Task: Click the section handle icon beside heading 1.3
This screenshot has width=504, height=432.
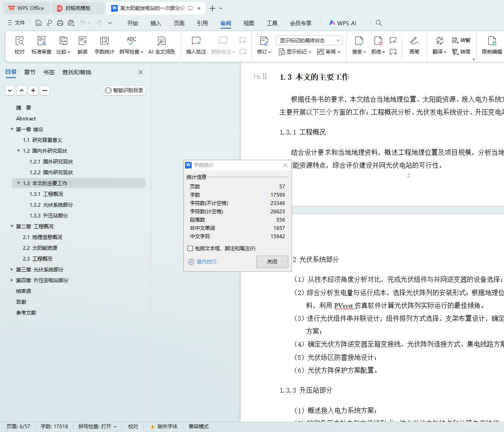Action: [265, 77]
